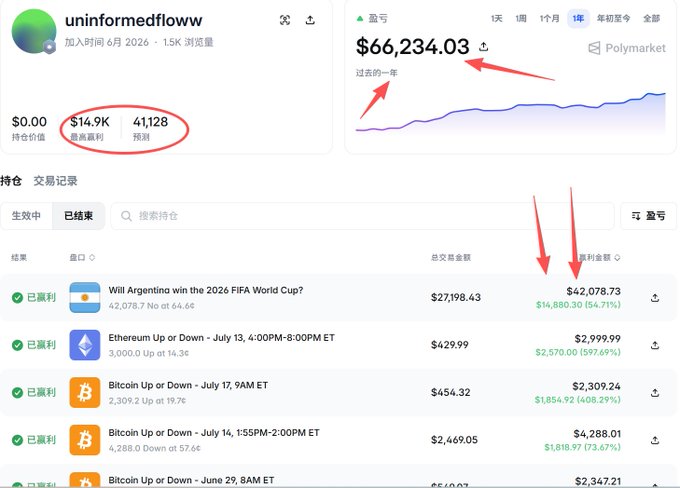This screenshot has height=488, width=680.
Task: Switch to the 交易记录 tab
Action: tap(56, 181)
